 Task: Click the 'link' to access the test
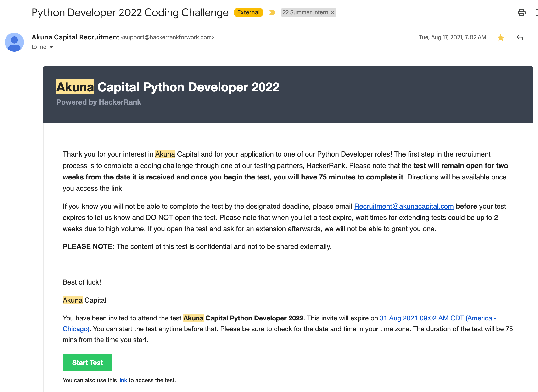pyautogui.click(x=123, y=380)
